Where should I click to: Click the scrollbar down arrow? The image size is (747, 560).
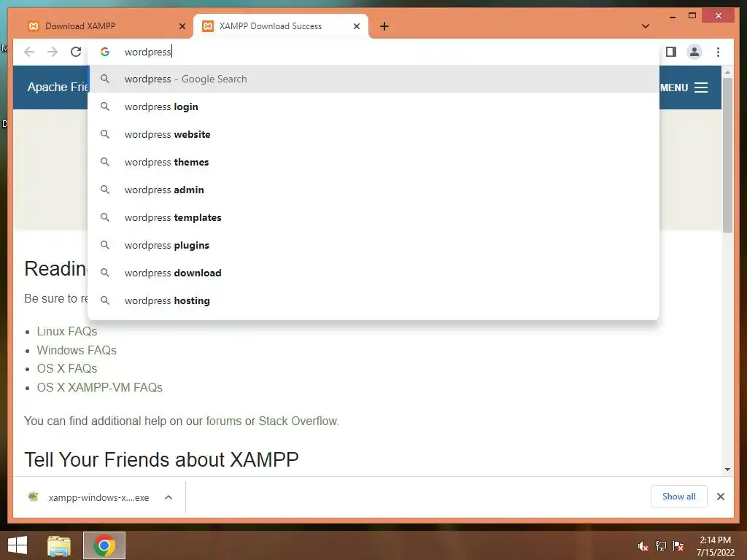tap(727, 470)
